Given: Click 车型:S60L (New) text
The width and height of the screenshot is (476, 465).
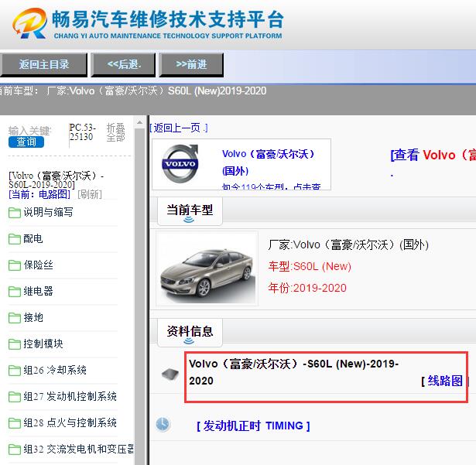Looking at the screenshot, I should (310, 266).
